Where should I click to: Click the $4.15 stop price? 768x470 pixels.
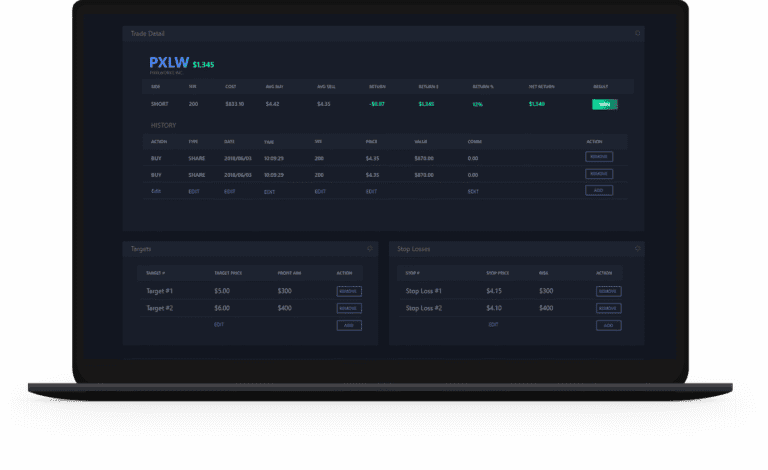pos(494,291)
